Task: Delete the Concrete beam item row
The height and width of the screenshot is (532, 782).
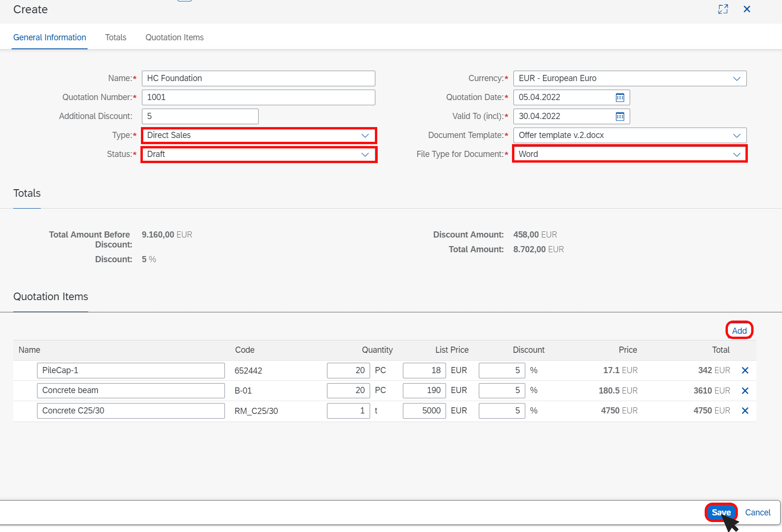Action: coord(745,391)
